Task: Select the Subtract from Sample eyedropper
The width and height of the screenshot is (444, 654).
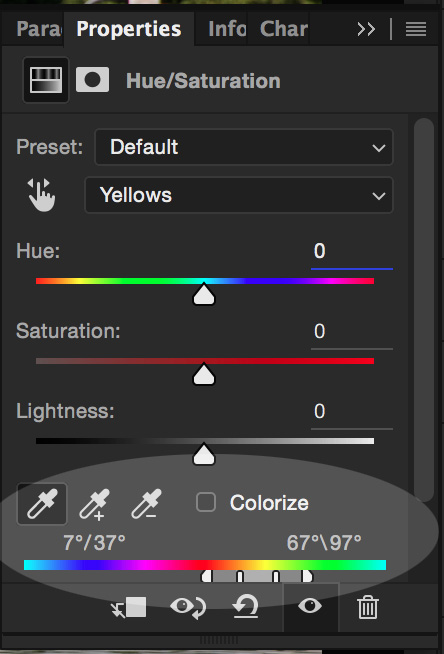Action: point(146,504)
